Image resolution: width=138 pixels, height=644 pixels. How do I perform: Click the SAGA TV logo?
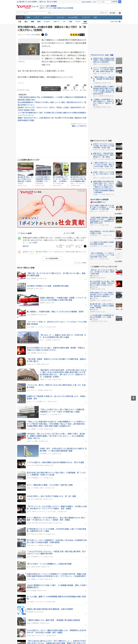point(77,35)
